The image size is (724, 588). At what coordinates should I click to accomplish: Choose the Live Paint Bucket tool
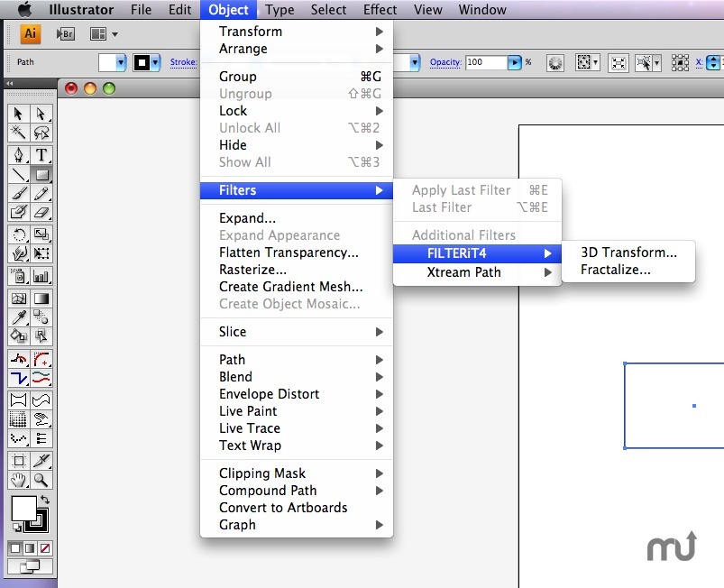pyautogui.click(x=18, y=335)
